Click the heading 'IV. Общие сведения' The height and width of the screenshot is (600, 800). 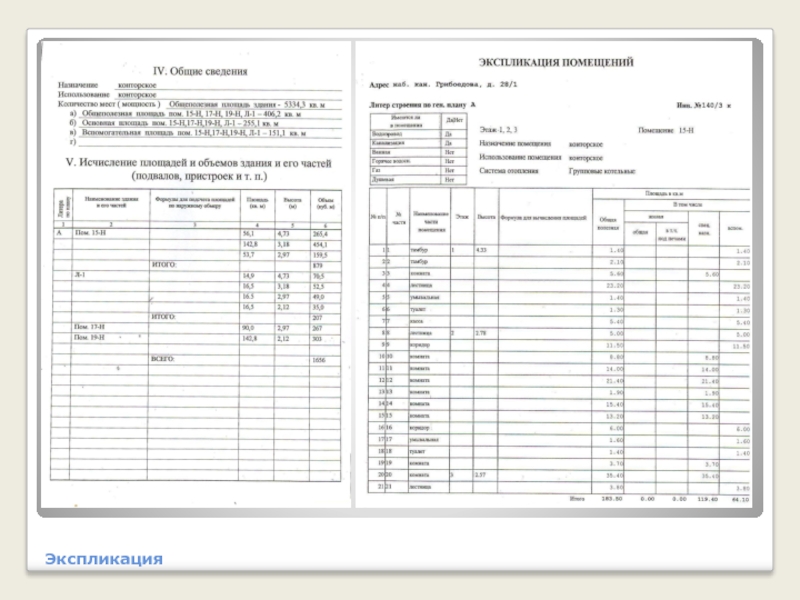[200, 71]
